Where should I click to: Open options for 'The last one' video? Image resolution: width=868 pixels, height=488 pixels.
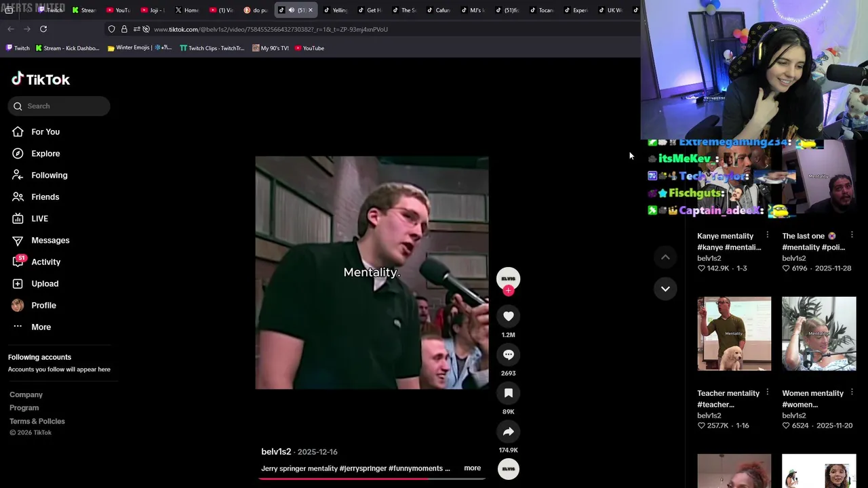point(852,235)
